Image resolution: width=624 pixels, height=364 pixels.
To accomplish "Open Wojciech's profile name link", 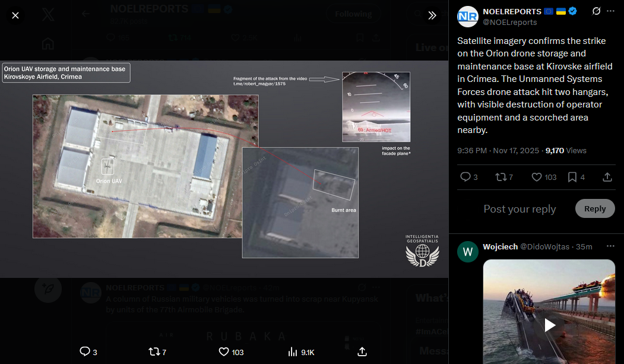I will (501, 246).
